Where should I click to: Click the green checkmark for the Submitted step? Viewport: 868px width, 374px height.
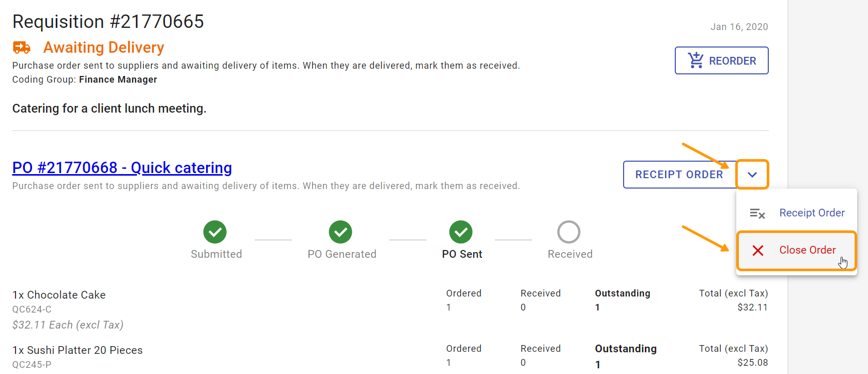(x=215, y=232)
